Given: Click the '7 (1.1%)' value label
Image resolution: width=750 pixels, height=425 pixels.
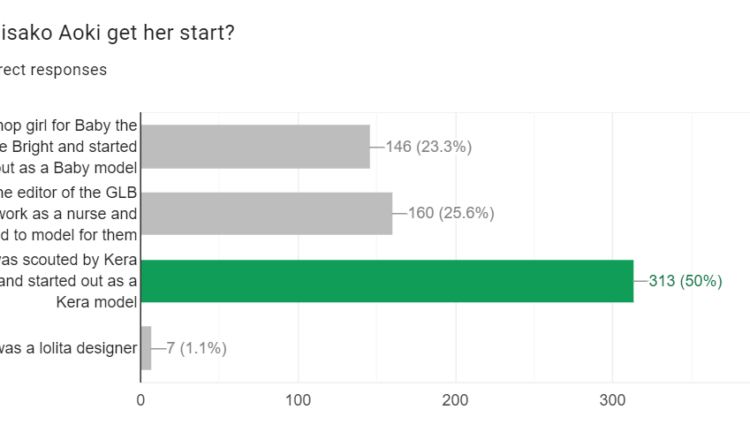Looking at the screenshot, I should click(197, 348).
